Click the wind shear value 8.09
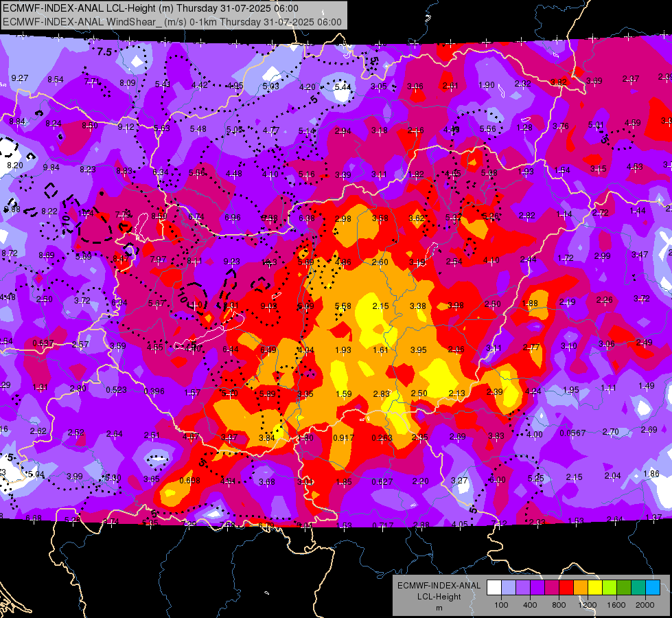 click(127, 83)
